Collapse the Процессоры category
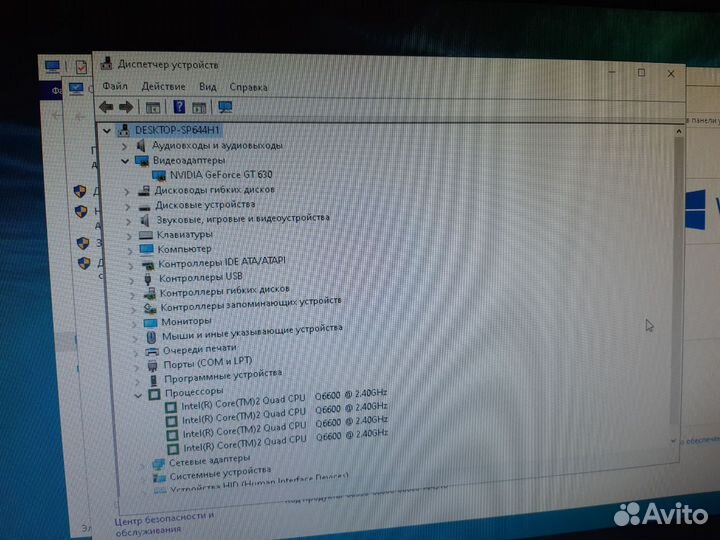This screenshot has height=540, width=720. [139, 394]
